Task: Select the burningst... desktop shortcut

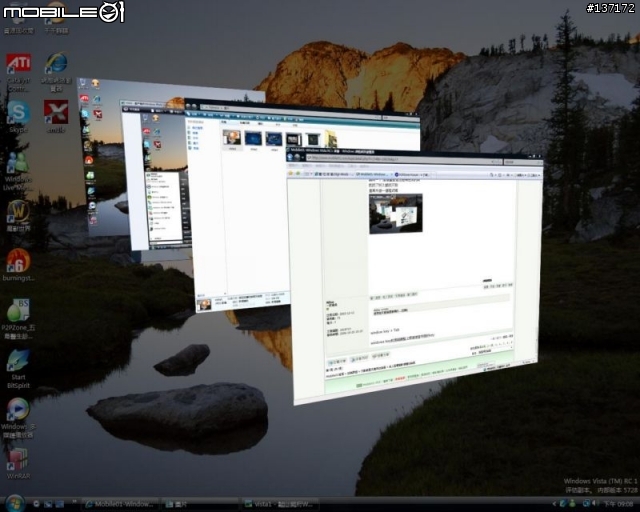Action: click(18, 265)
